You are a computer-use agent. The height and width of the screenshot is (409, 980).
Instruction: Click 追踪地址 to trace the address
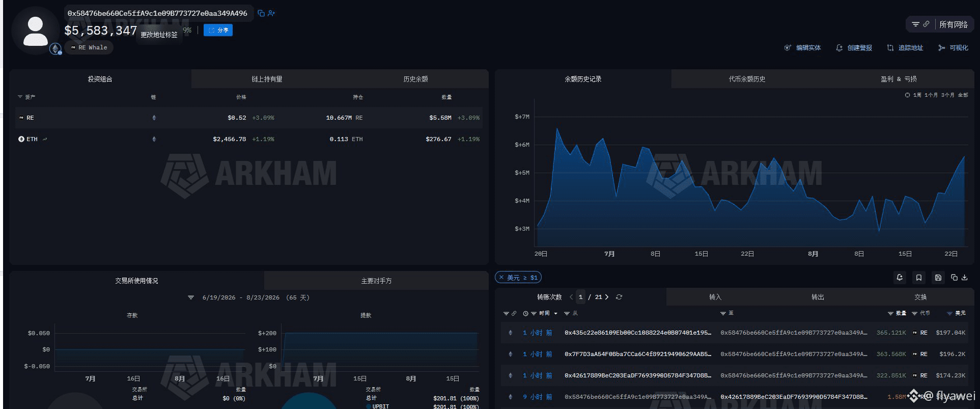coord(905,48)
